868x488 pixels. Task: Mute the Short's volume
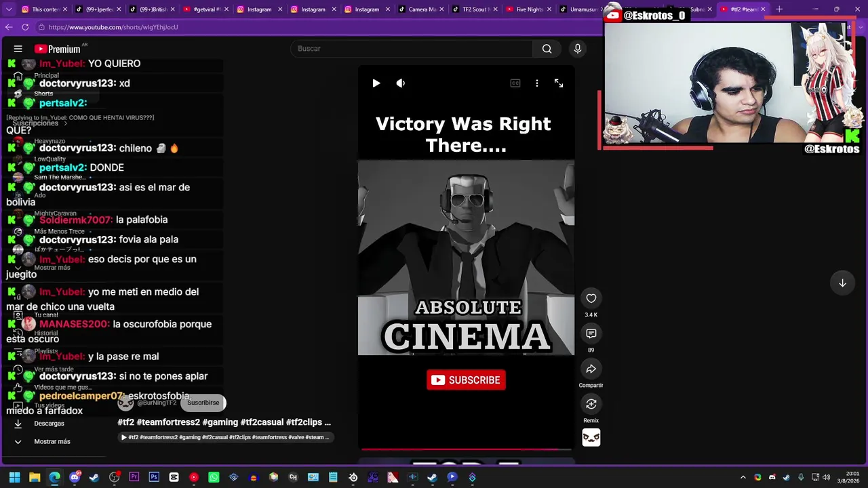coord(401,83)
